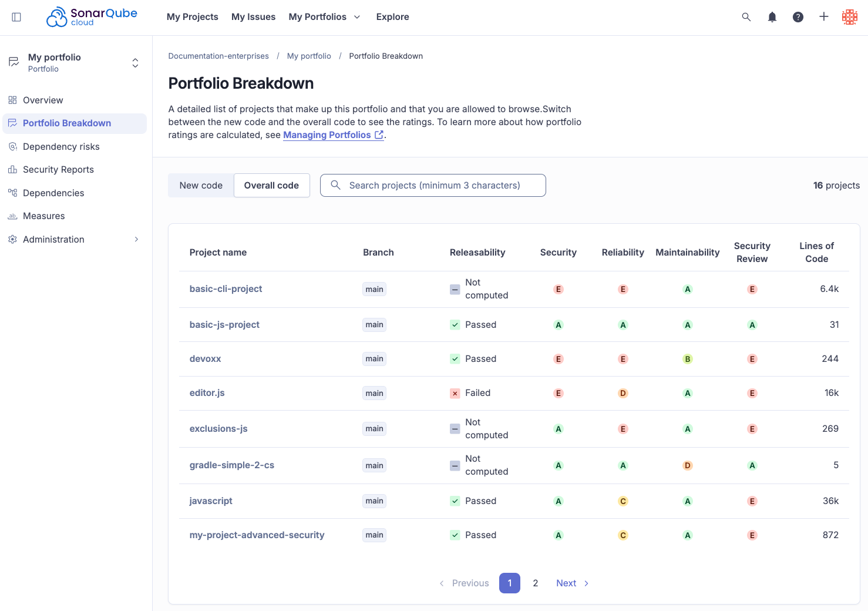868x611 pixels.
Task: Click Security rating E for basic-cli-project
Action: point(559,290)
